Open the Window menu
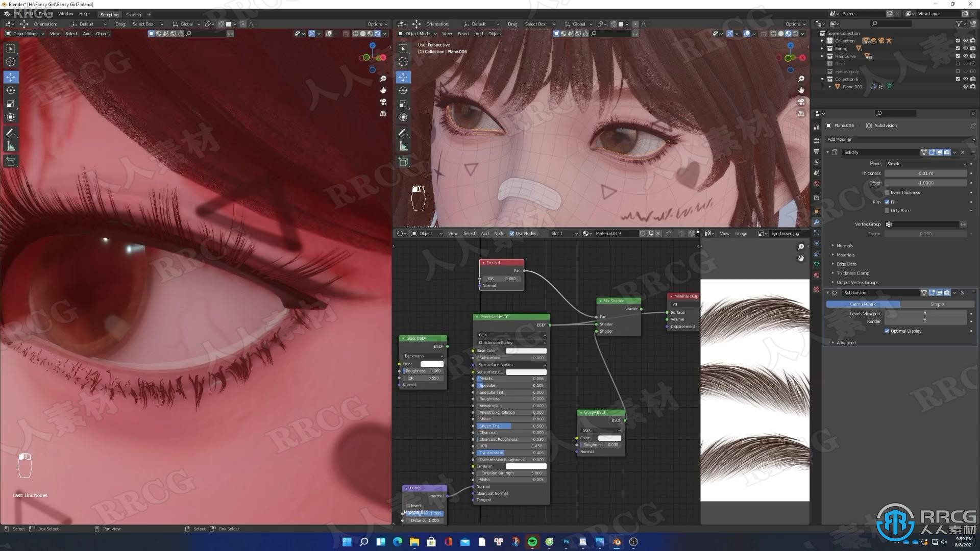980x551 pixels. [65, 14]
